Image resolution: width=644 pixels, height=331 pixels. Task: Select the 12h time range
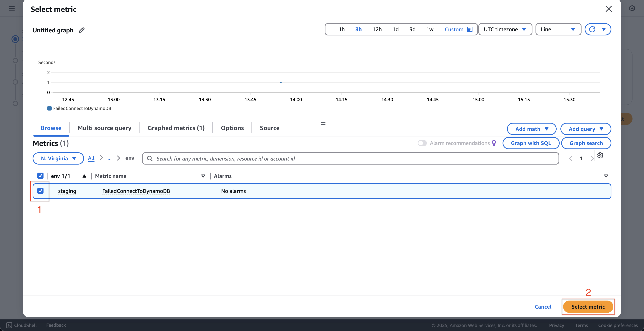(377, 29)
